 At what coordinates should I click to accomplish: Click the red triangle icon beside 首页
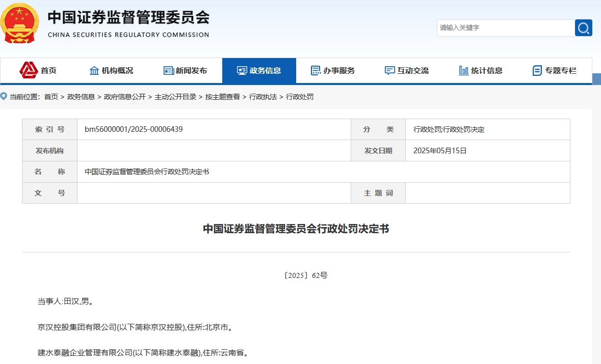click(29, 70)
